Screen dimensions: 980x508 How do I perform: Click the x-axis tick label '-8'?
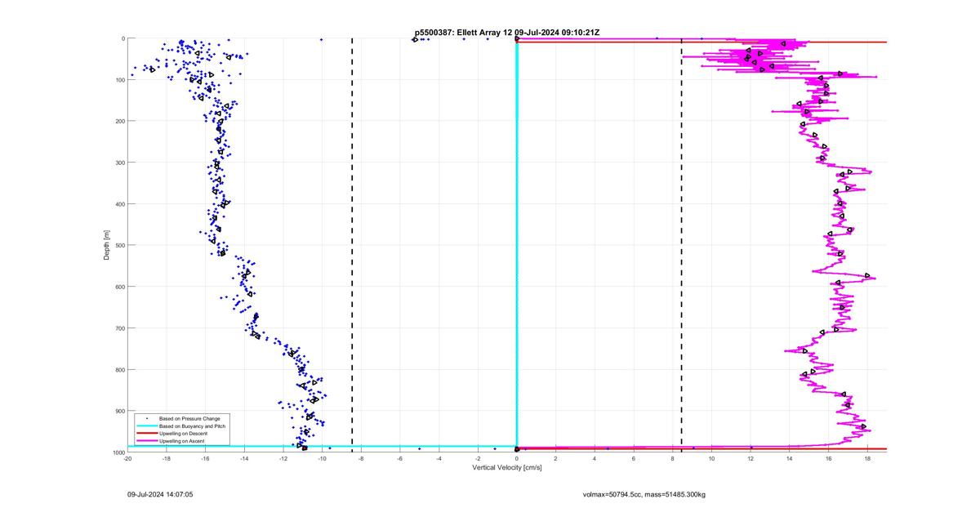[x=361, y=458]
